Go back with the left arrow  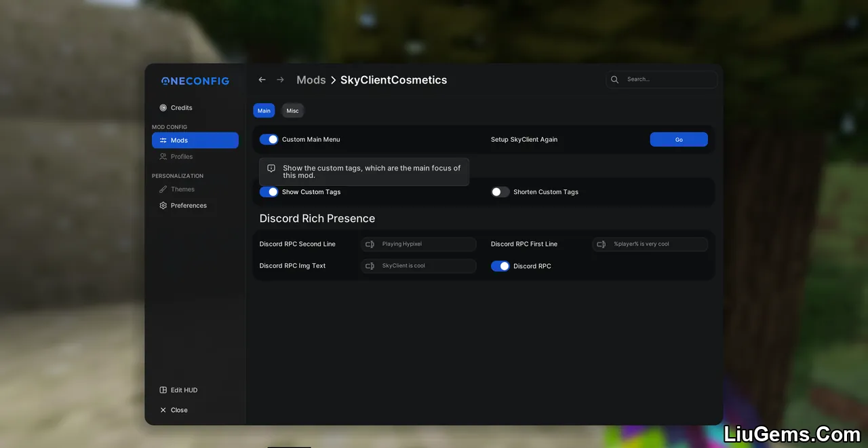[262, 80]
